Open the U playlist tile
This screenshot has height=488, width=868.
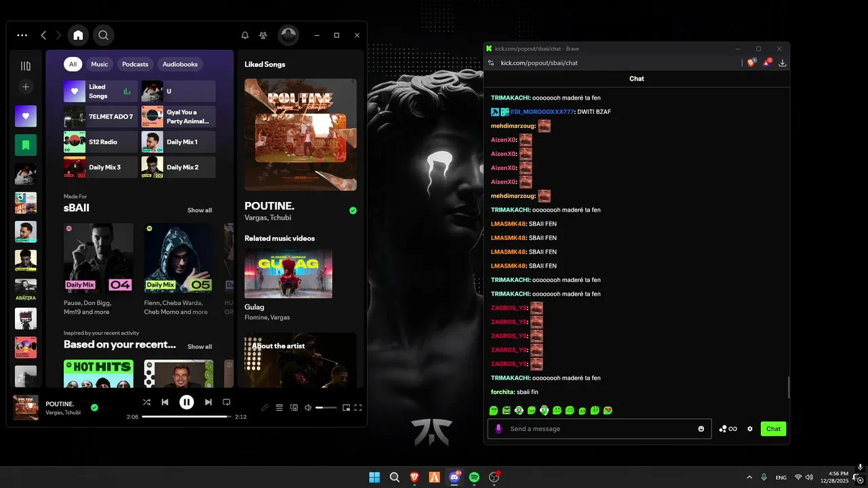click(x=178, y=91)
